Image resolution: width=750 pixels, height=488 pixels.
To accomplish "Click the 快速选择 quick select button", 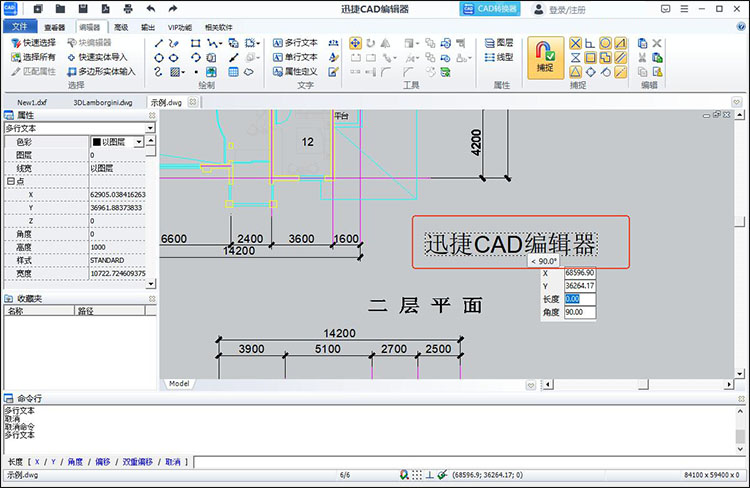I will [x=33, y=43].
